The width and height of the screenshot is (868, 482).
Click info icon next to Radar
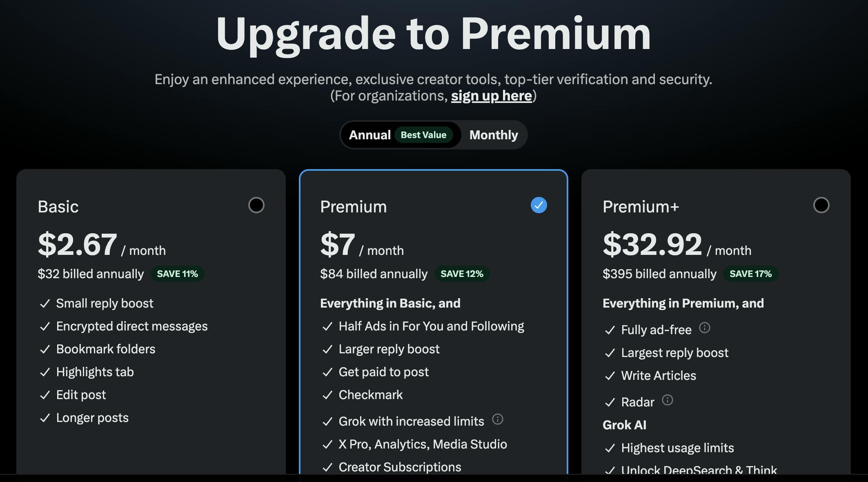(667, 400)
